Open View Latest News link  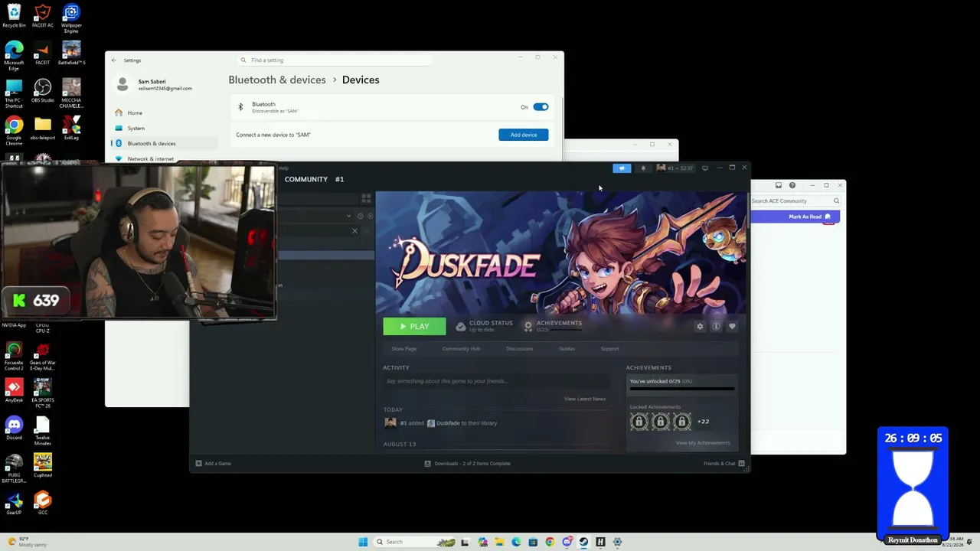pos(585,399)
